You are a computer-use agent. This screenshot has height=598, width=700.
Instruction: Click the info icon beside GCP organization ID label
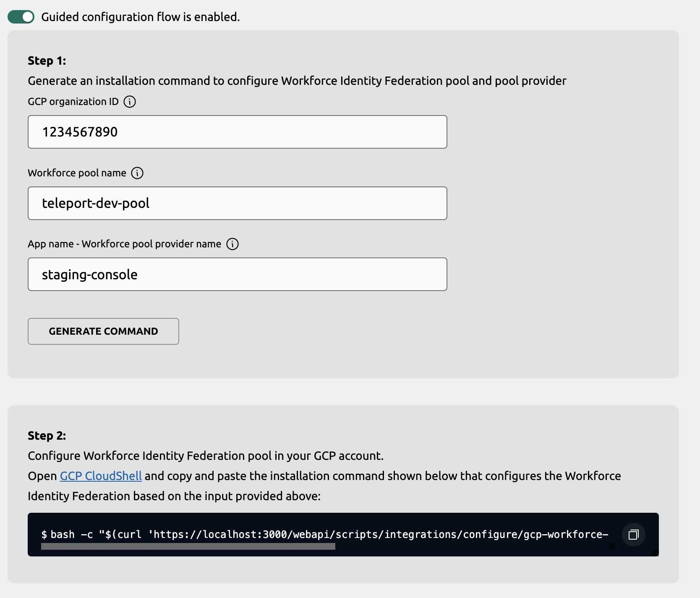[x=130, y=101]
